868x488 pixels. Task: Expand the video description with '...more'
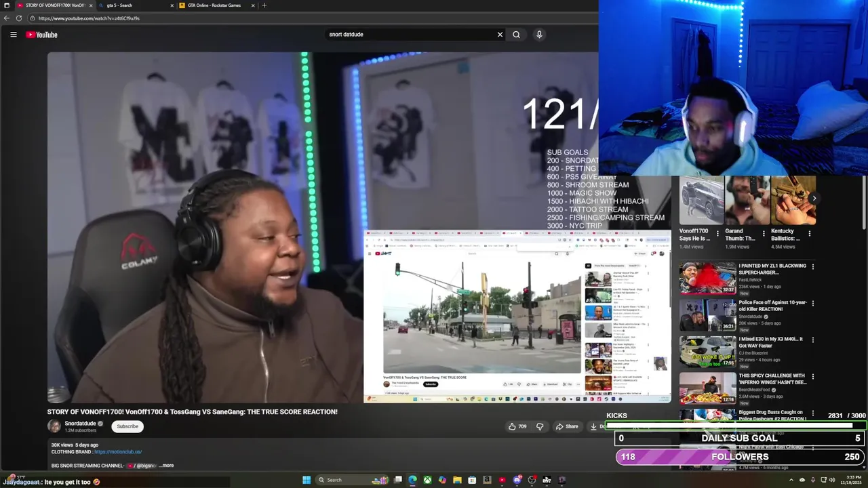click(167, 466)
